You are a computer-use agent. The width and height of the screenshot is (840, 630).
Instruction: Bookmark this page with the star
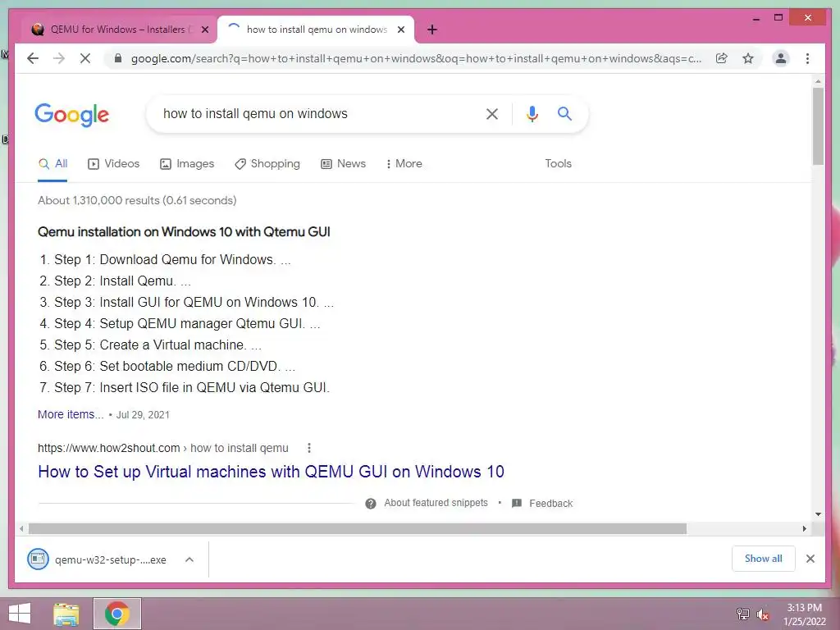(748, 58)
